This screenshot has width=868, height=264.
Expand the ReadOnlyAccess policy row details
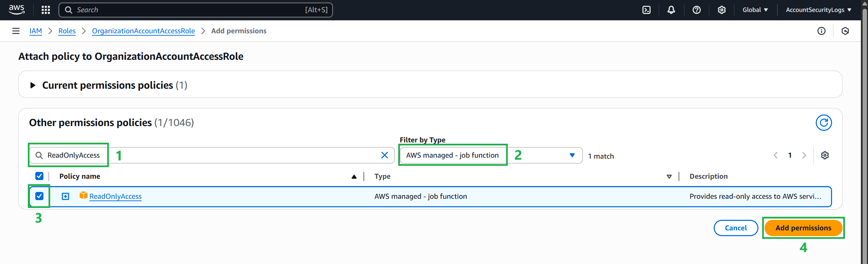pos(65,196)
